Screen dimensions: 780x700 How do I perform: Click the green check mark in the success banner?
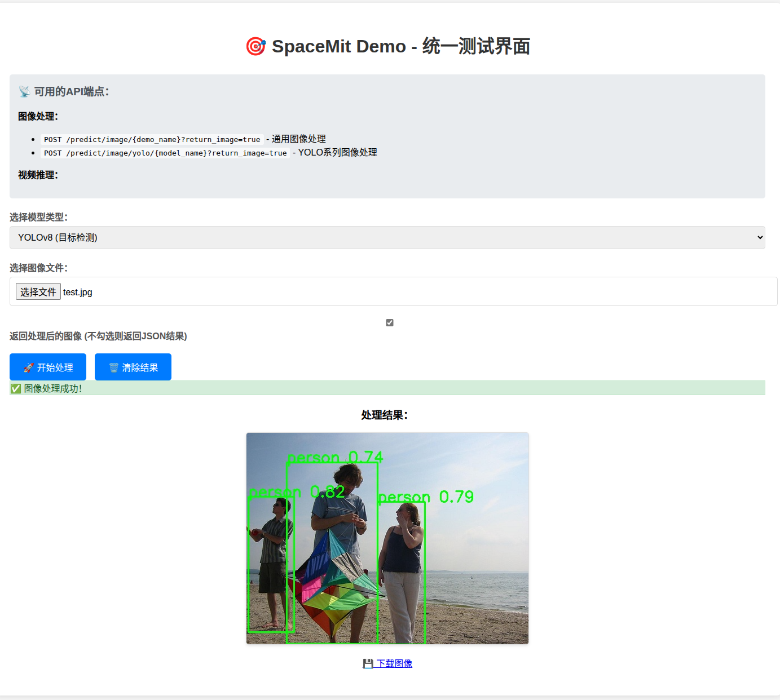point(16,388)
